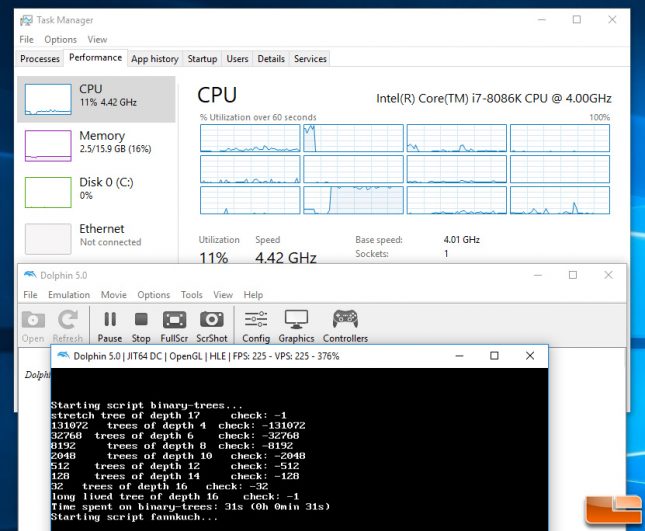Screen dimensions: 645x531
Task: Select the Ethernet mini graph in the sidebar
Action: 48,239
